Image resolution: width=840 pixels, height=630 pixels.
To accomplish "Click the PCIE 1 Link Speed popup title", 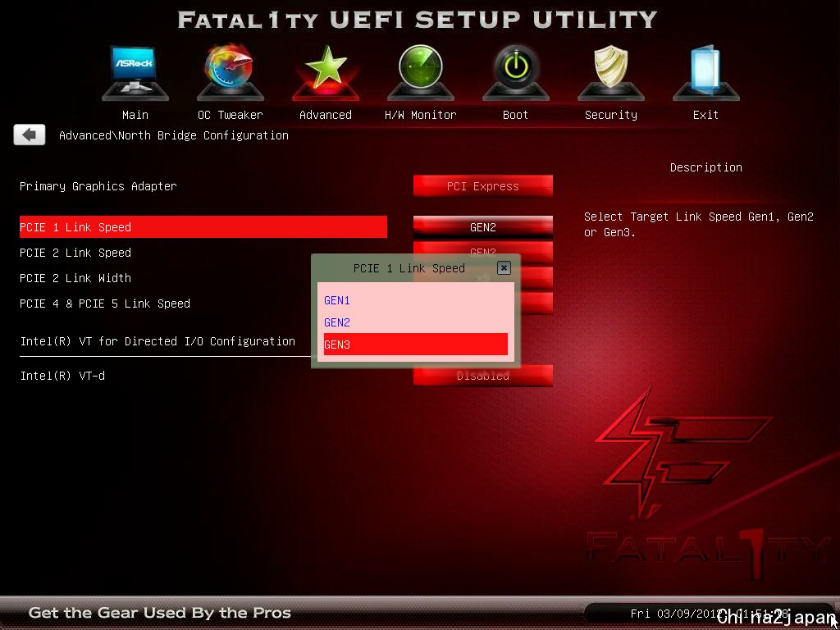I will [x=409, y=268].
